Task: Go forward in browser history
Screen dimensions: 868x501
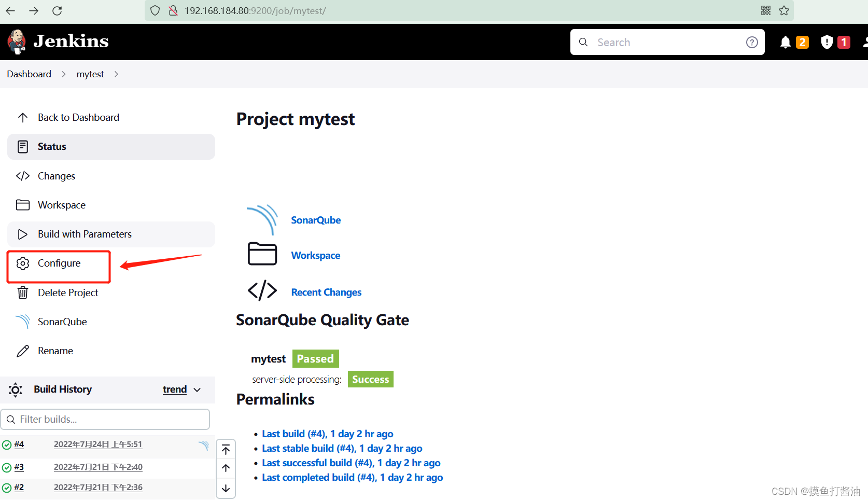Action: tap(34, 10)
